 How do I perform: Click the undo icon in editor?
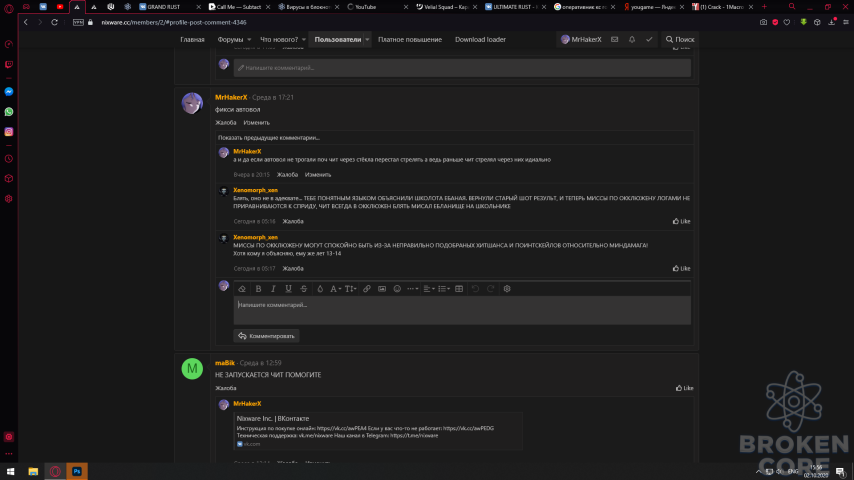pyautogui.click(x=475, y=289)
